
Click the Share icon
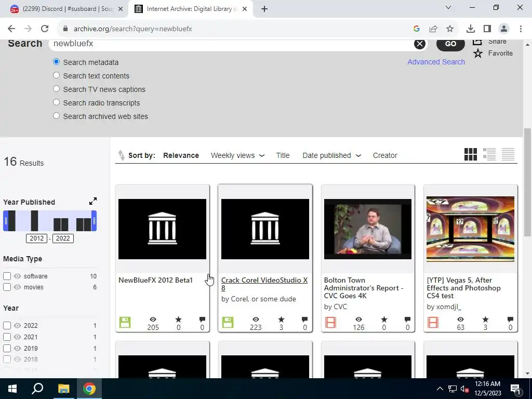click(477, 42)
